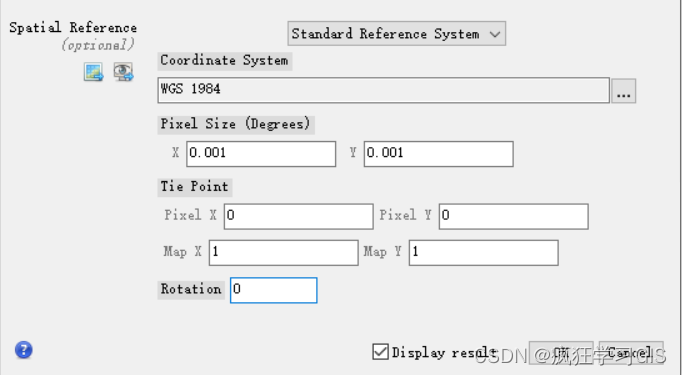Click the import spatial reference from view eye icon

[x=124, y=72]
